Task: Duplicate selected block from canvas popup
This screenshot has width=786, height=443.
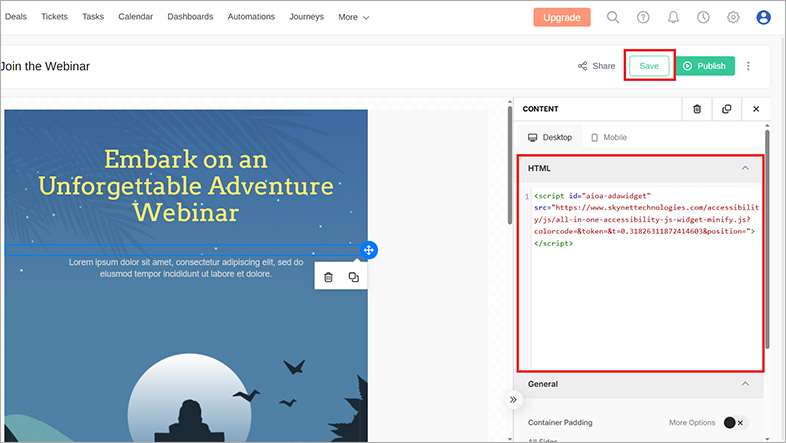Action: [353, 277]
